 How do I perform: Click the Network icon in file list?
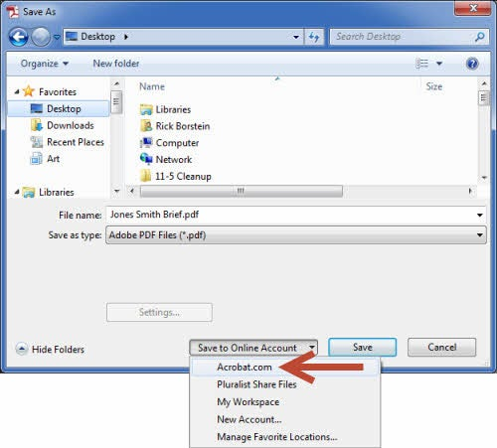pyautogui.click(x=146, y=159)
